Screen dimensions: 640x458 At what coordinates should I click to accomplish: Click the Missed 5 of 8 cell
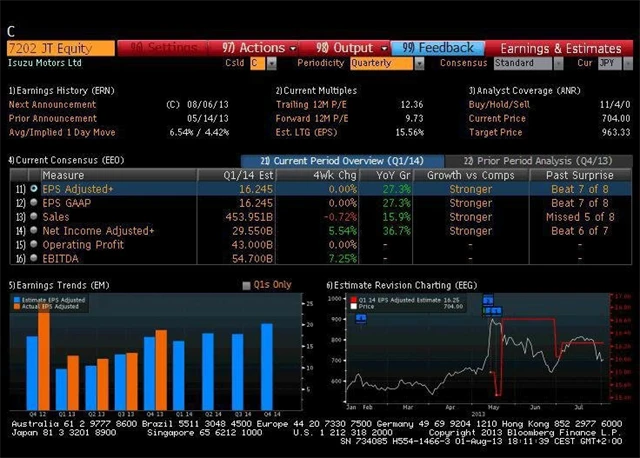click(x=580, y=217)
